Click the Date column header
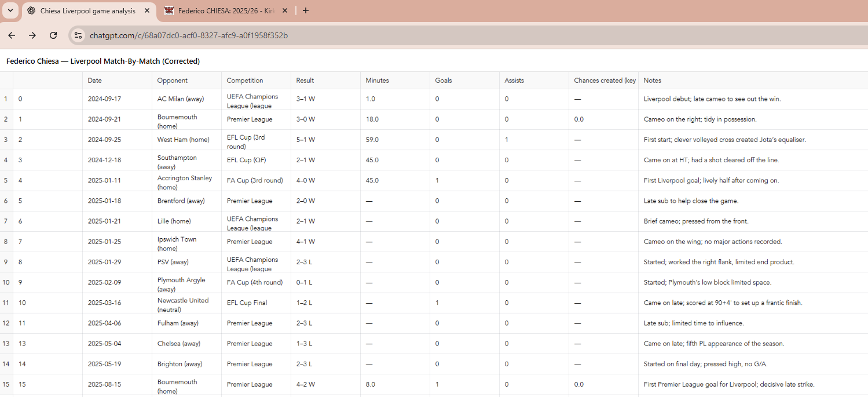The image size is (868, 397). click(x=117, y=81)
